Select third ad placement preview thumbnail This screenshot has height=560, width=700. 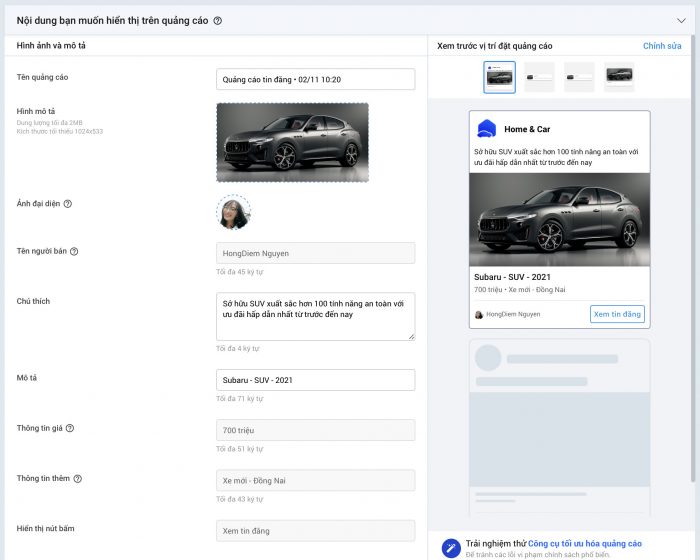pyautogui.click(x=579, y=77)
